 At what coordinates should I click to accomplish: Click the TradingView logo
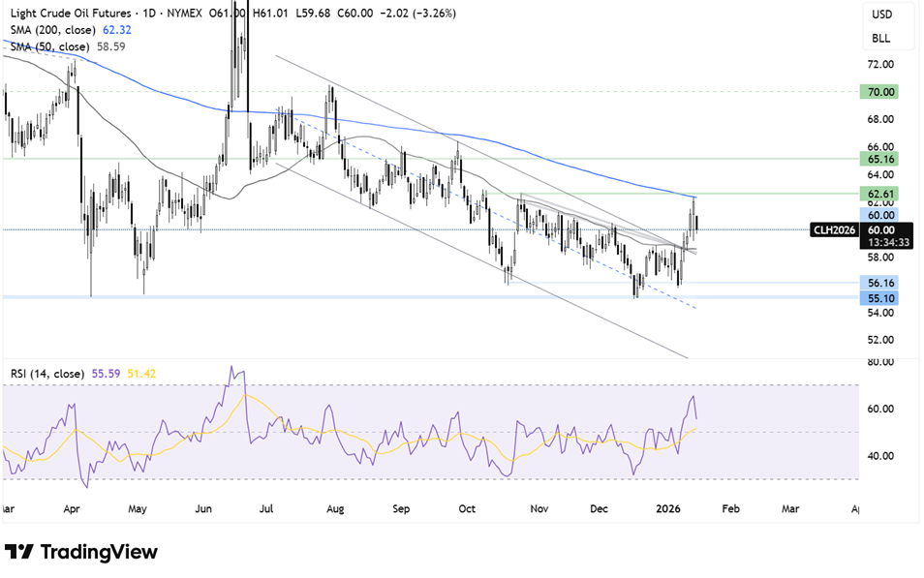pyautogui.click(x=81, y=552)
